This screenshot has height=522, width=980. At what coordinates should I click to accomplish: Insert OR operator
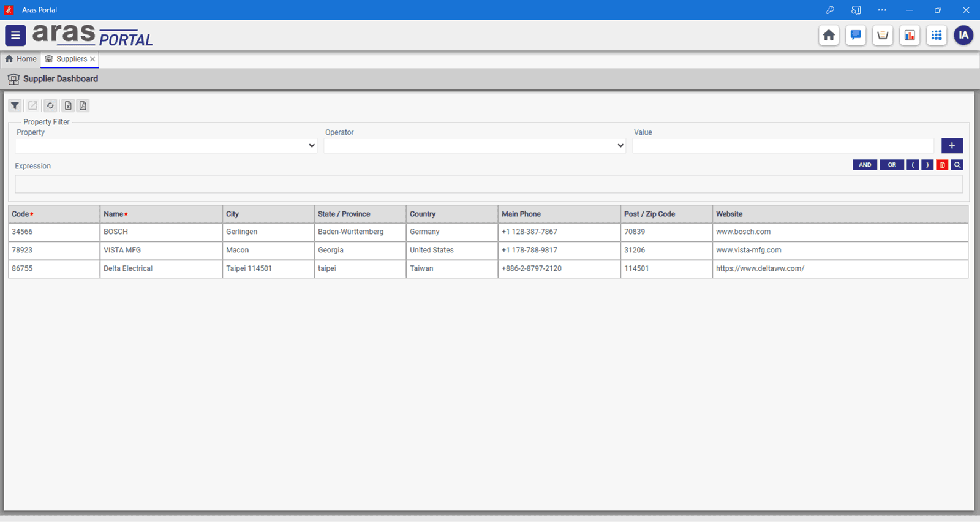point(892,165)
